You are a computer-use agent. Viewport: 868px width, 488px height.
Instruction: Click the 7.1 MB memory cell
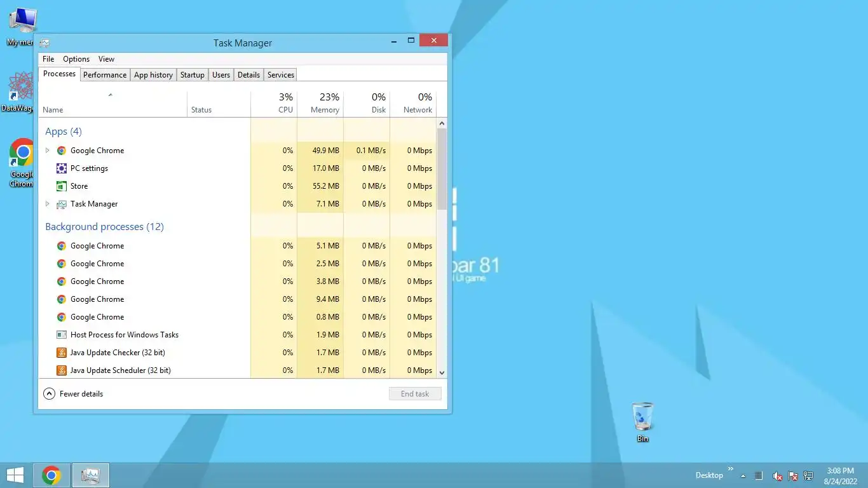point(320,204)
